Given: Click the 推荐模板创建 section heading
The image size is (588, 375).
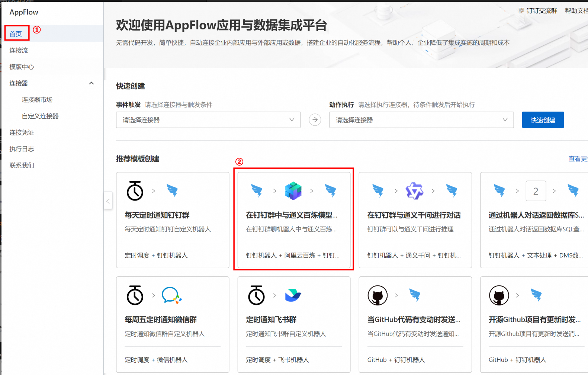Looking at the screenshot, I should [x=138, y=159].
